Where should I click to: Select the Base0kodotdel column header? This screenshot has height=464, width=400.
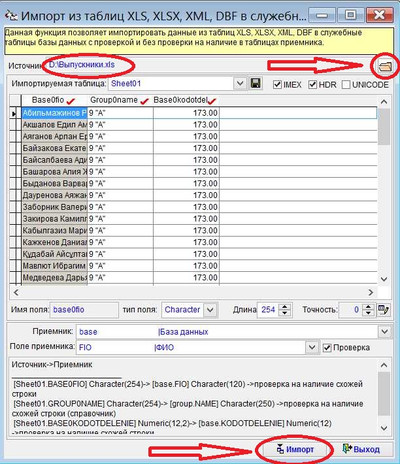186,100
